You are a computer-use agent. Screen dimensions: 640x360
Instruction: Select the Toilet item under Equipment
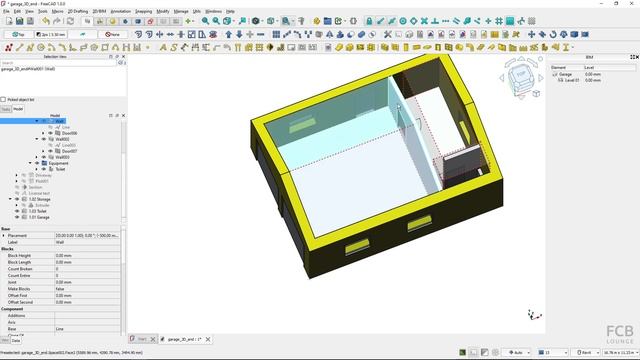[x=60, y=169]
